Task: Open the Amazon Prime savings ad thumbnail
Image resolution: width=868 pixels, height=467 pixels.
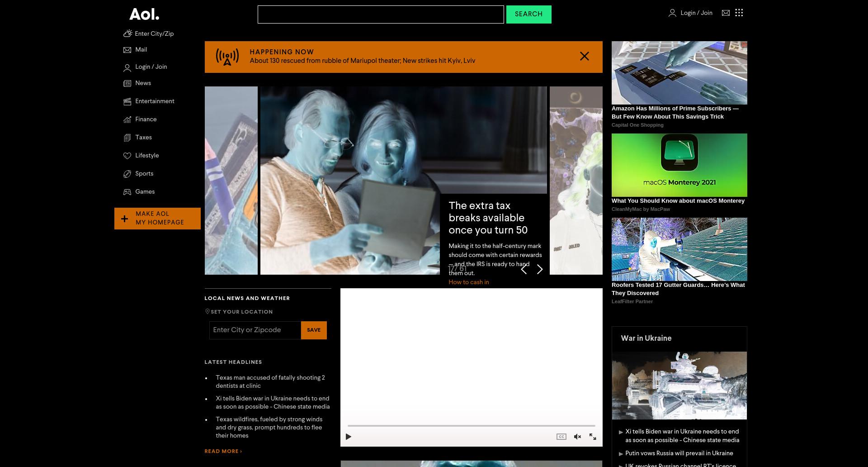Action: coord(679,73)
